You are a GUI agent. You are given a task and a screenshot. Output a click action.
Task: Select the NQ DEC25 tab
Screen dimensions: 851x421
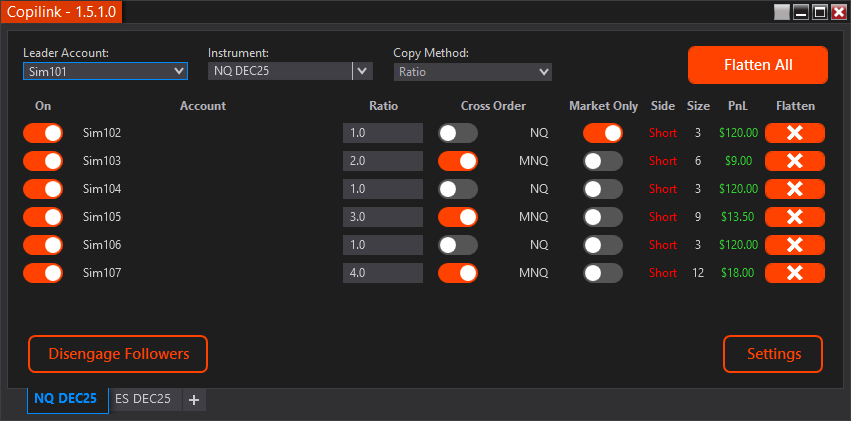click(66, 399)
